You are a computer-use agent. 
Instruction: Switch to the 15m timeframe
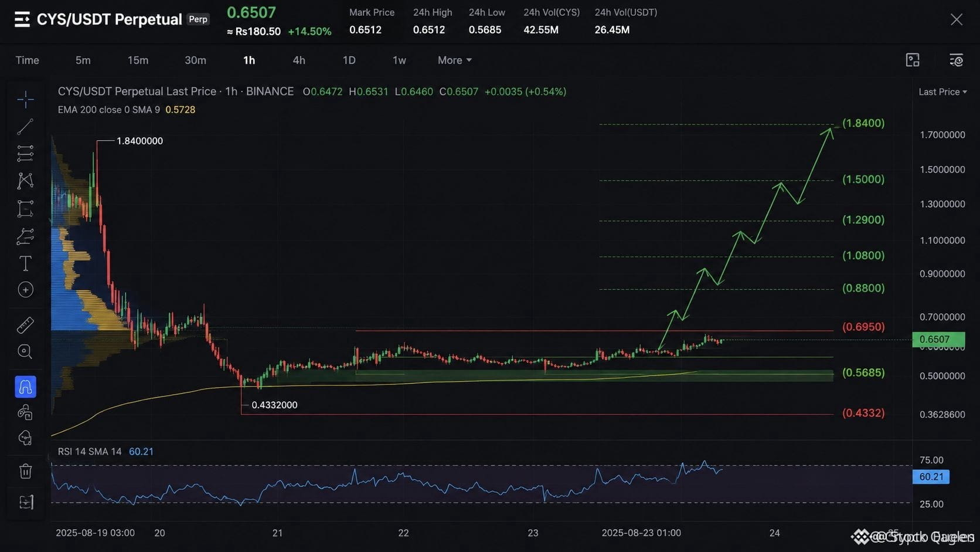tap(138, 60)
